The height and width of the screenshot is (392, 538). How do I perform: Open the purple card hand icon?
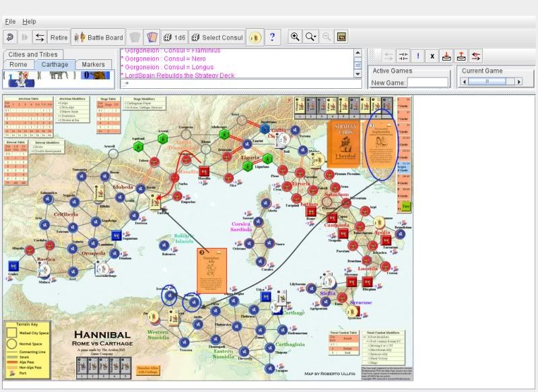[x=152, y=37]
